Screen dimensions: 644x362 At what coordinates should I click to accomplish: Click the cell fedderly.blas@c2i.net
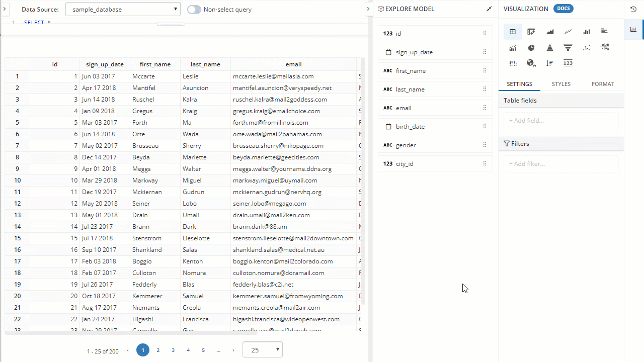[x=293, y=285]
